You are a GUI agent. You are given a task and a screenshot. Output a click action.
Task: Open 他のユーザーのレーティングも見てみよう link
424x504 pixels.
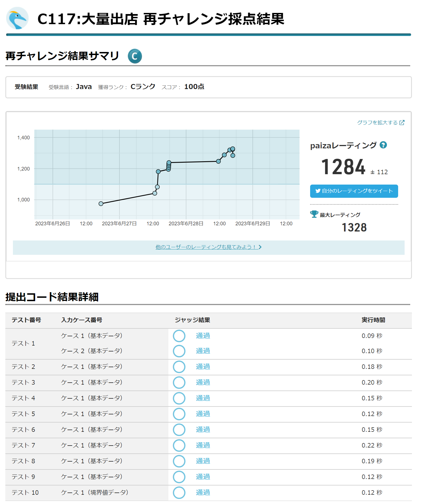click(x=206, y=247)
